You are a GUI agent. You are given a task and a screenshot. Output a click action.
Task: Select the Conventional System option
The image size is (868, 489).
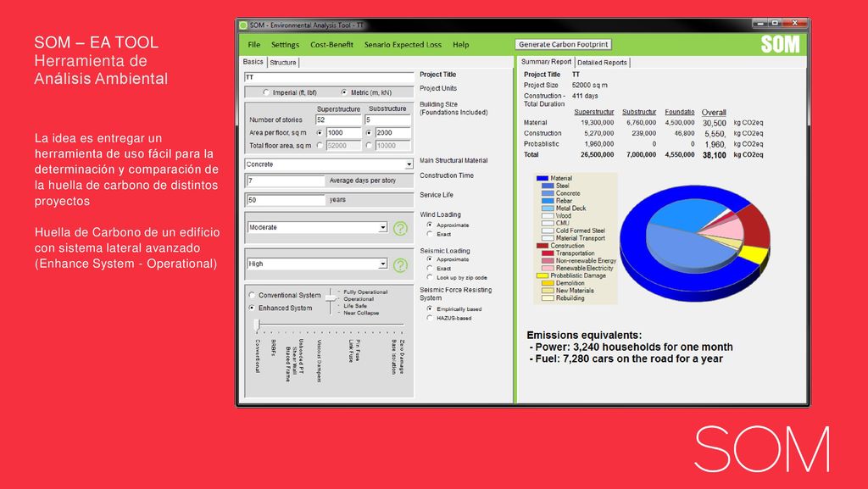point(252,296)
